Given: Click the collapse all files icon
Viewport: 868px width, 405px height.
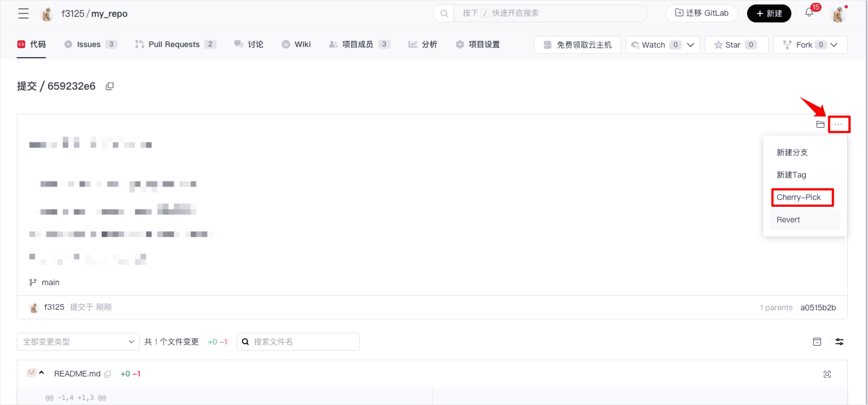Looking at the screenshot, I should click(817, 342).
